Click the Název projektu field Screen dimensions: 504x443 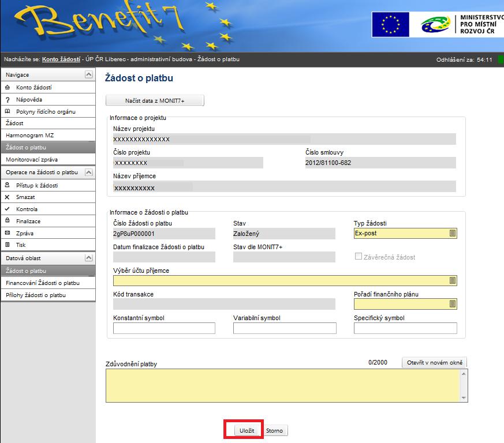click(x=285, y=139)
